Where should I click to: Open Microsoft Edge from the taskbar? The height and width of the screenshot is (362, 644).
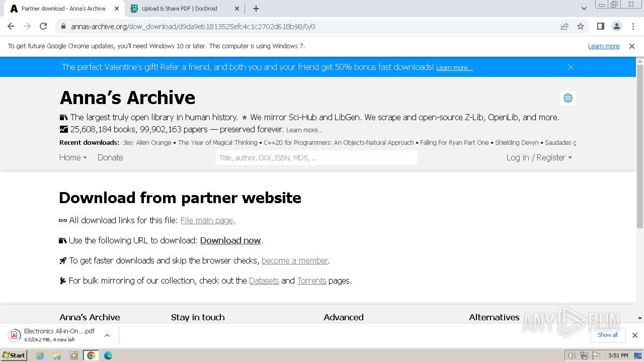108,355
